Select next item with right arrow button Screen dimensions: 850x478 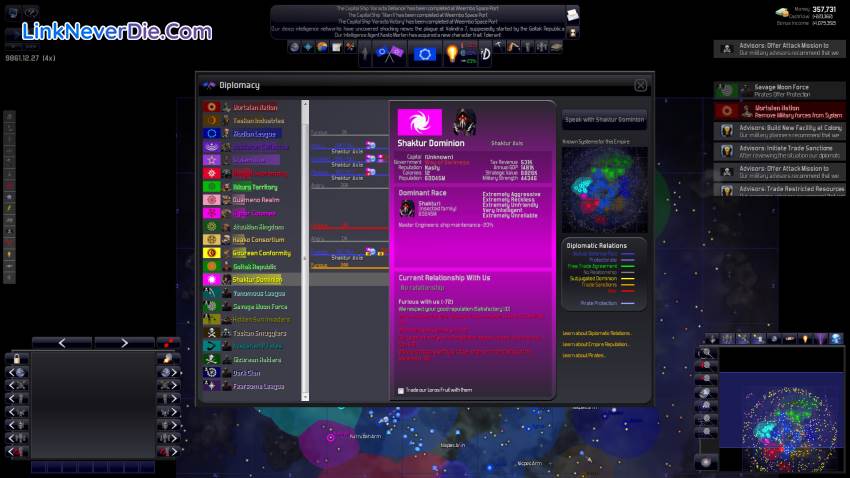[124, 343]
